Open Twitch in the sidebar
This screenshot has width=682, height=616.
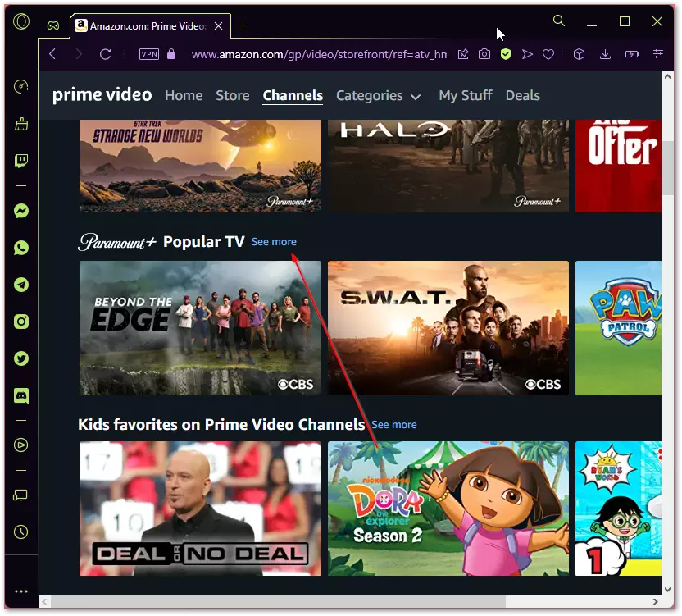pyautogui.click(x=21, y=161)
